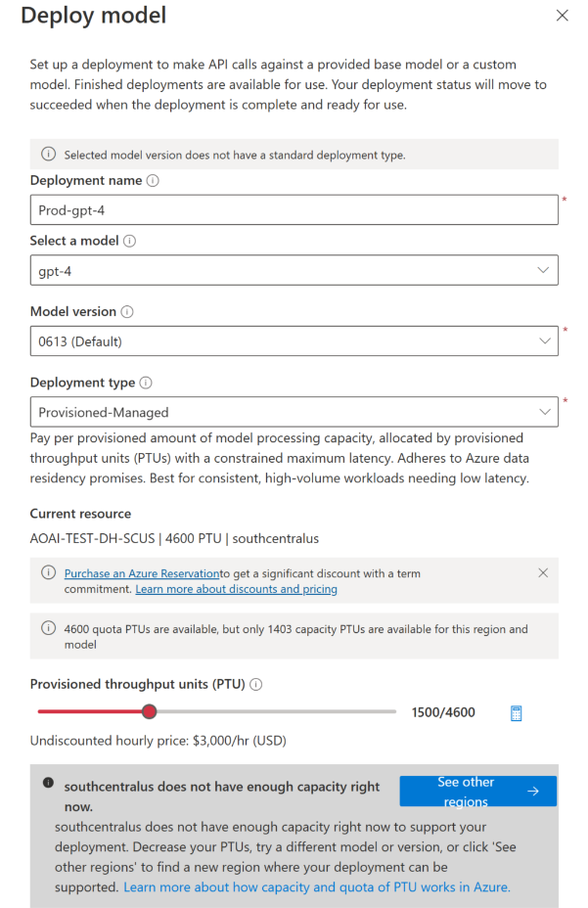
Task: Click the info icon beside Select a model
Action: coord(130,241)
